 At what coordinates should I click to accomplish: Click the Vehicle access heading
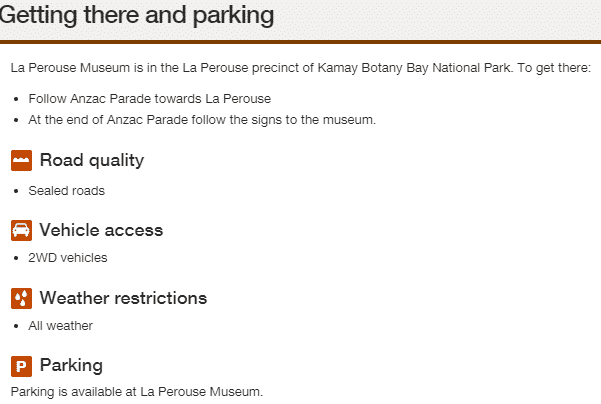point(101,230)
